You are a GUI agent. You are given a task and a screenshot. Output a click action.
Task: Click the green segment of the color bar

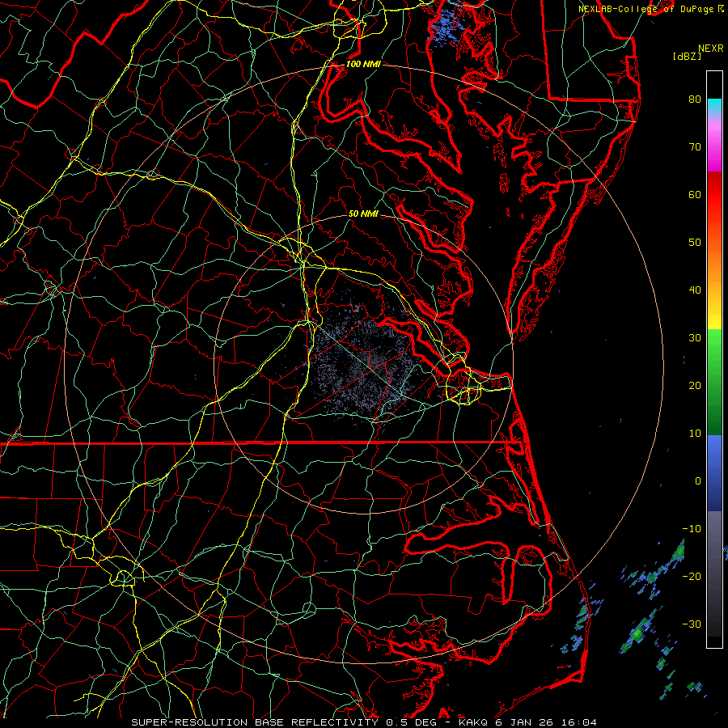tap(714, 382)
